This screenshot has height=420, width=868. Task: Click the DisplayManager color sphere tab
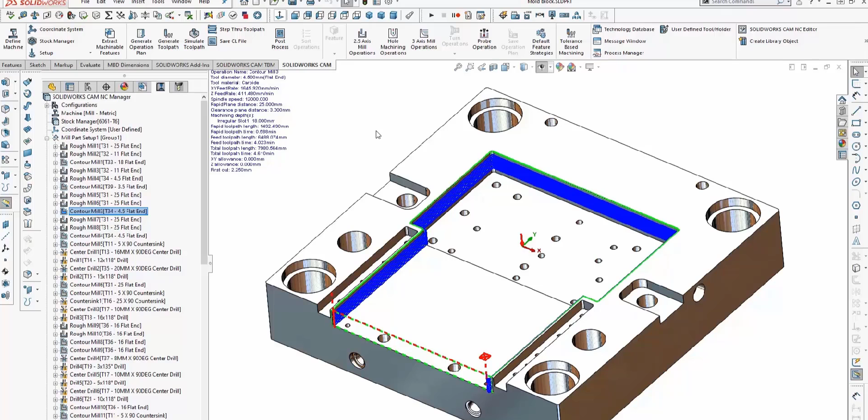[124, 87]
